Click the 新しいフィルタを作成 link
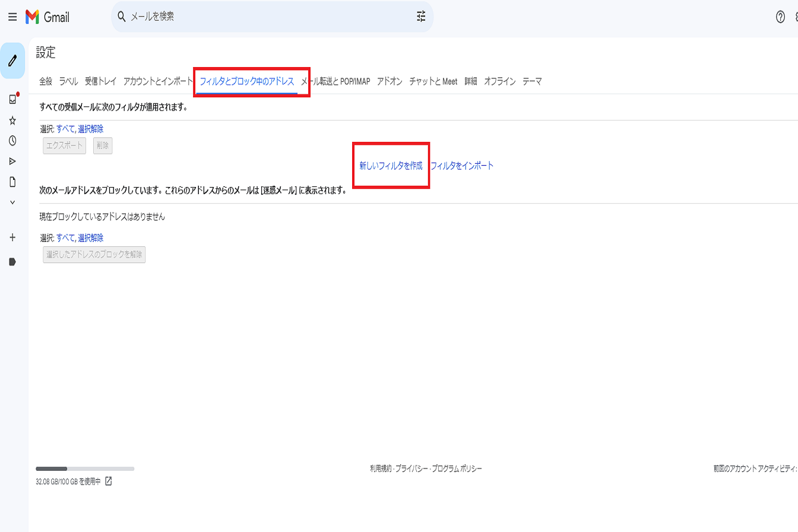This screenshot has width=798, height=532. (391, 166)
